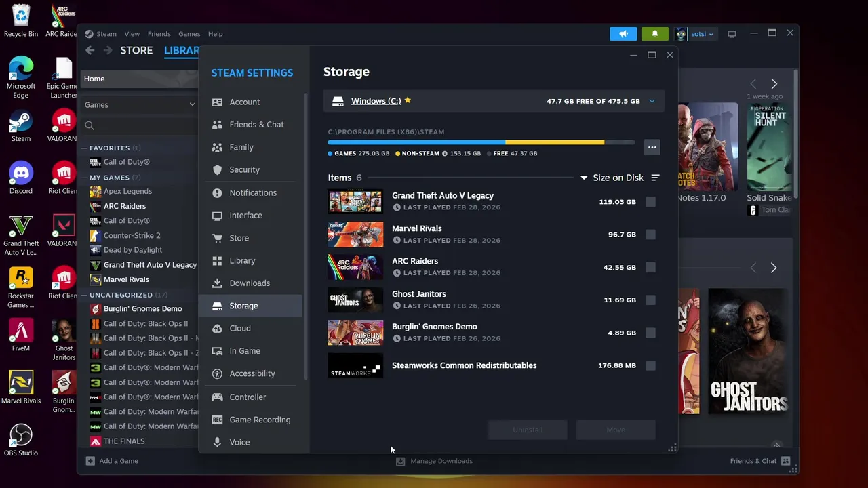This screenshot has height=488, width=868.
Task: Select the Storage settings item
Action: [x=250, y=306]
